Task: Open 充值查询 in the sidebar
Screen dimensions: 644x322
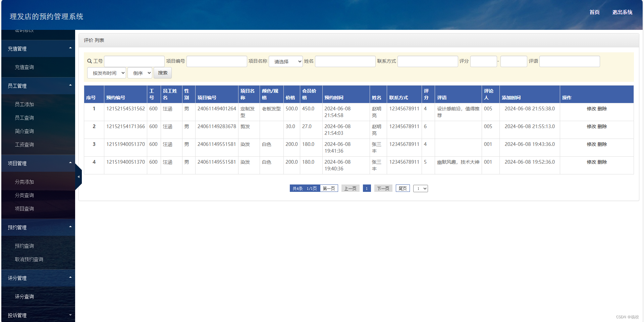Action: pyautogui.click(x=24, y=67)
